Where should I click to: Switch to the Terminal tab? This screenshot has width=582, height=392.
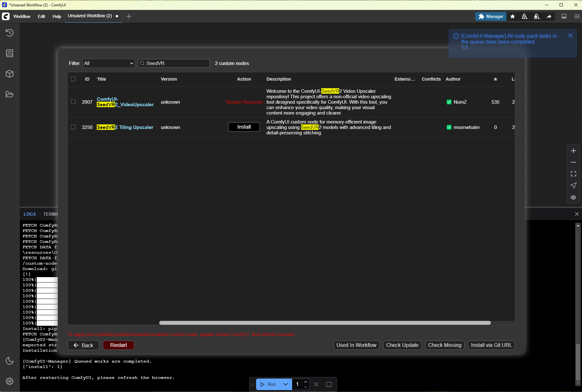click(50, 214)
